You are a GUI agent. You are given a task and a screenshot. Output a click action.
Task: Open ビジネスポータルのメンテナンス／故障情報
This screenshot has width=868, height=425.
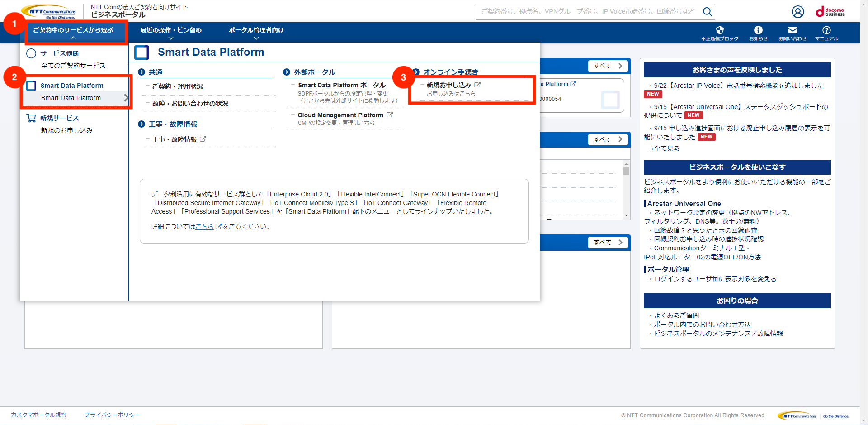click(718, 334)
